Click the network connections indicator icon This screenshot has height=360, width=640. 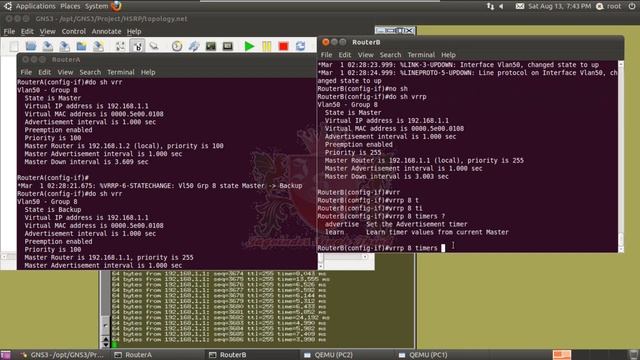coord(490,6)
